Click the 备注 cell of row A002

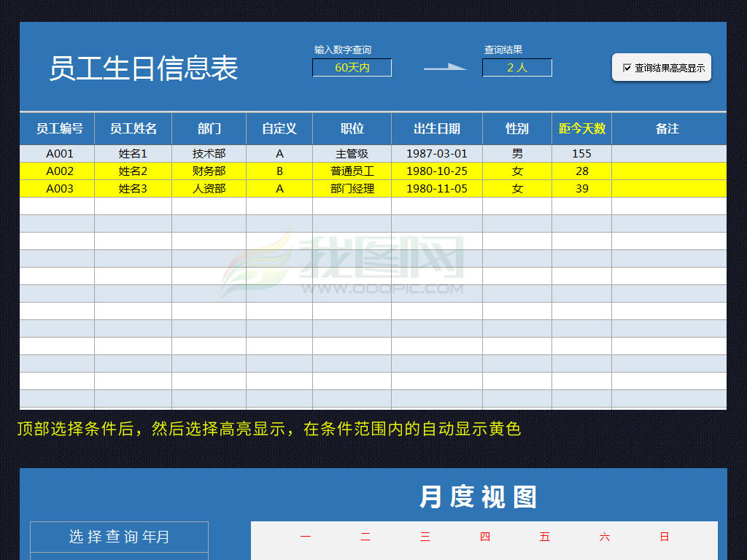coord(669,171)
